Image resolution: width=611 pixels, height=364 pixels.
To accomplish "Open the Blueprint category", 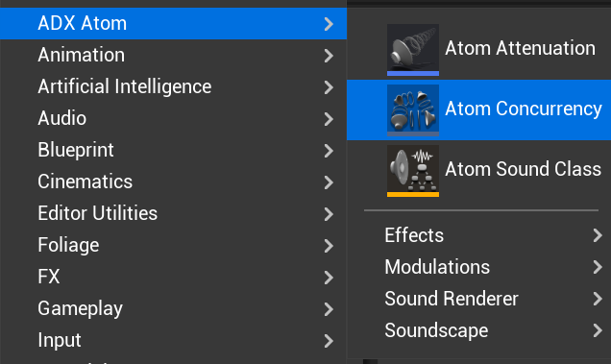I will click(173, 150).
